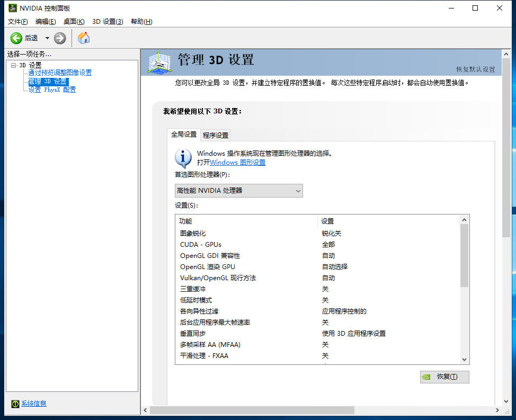Click the 管理 3D 设置 header image icon
The height and width of the screenshot is (420, 516).
coord(159,62)
